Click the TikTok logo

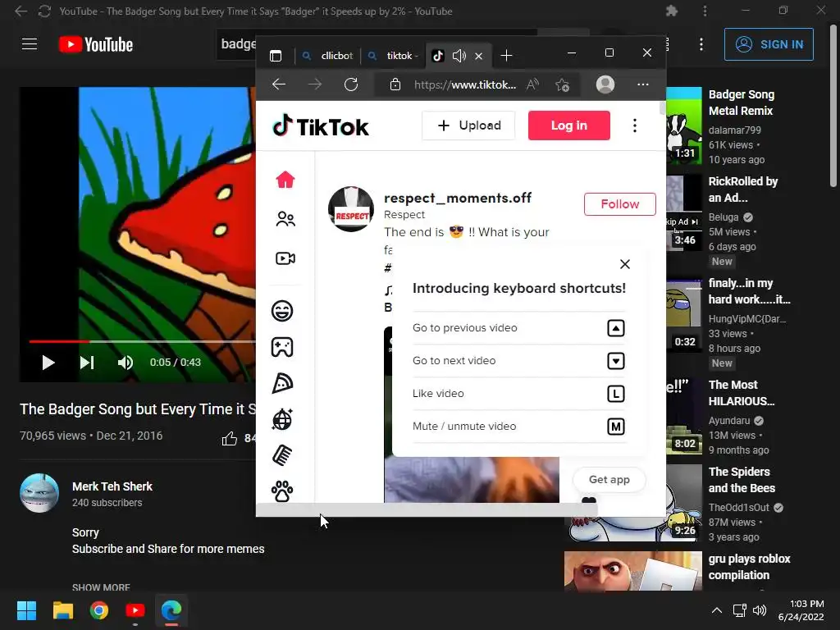click(x=321, y=126)
